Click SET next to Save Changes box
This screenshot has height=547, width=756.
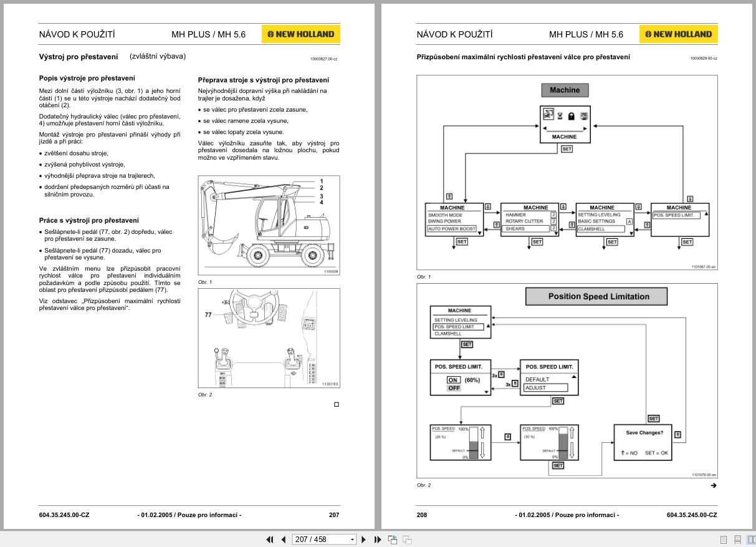(654, 419)
